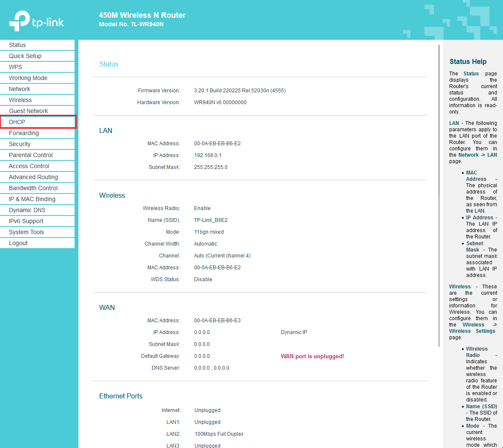Go to IP & MAC Binding
The image size is (503, 448).
point(32,199)
